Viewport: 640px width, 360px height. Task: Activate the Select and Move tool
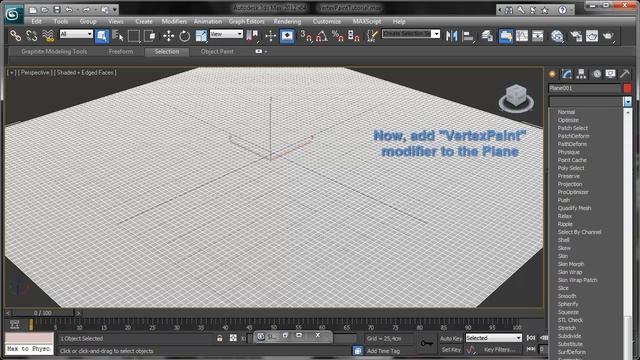click(168, 36)
